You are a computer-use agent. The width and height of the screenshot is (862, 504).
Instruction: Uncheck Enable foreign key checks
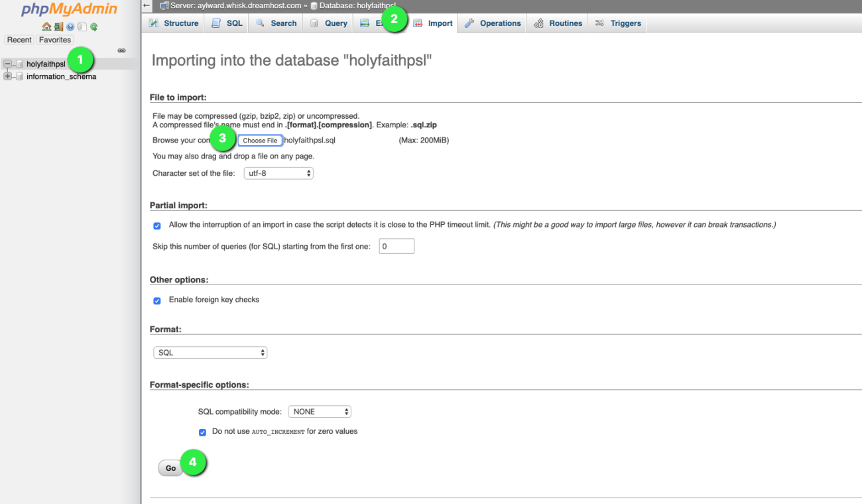pos(157,300)
